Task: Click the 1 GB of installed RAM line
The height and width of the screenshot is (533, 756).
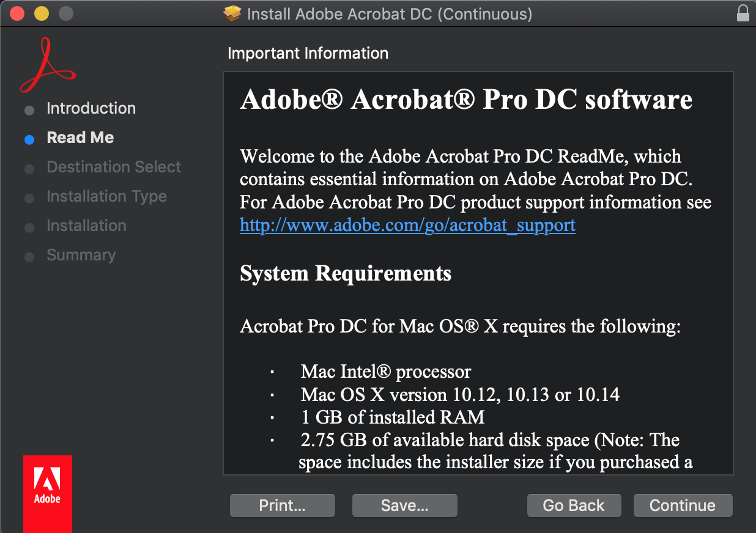Action: tap(393, 417)
